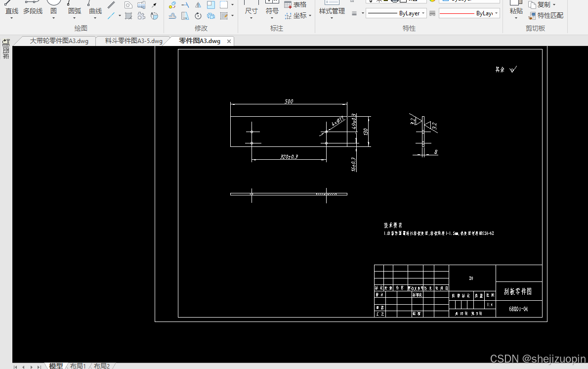Screen dimensions: 588x369
Task: Click the 技术要求 heading in drawing
Action: (x=393, y=225)
